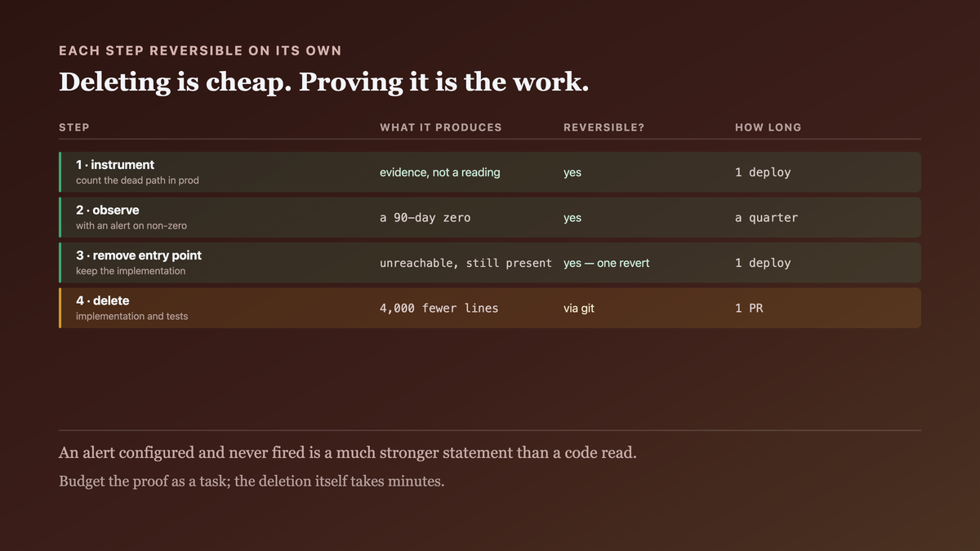This screenshot has width=980, height=551.
Task: Select the 'Each step reversible on its own' subtitle
Action: tap(200, 51)
